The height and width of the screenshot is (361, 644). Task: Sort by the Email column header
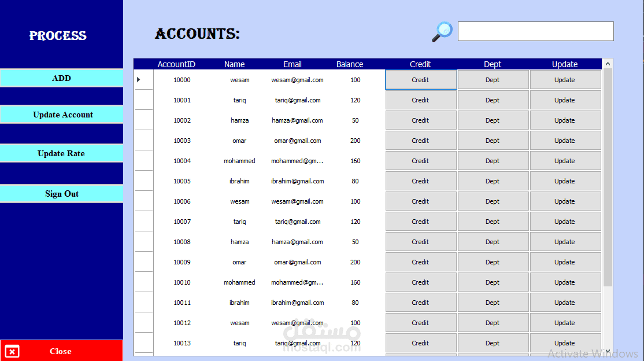(293, 64)
